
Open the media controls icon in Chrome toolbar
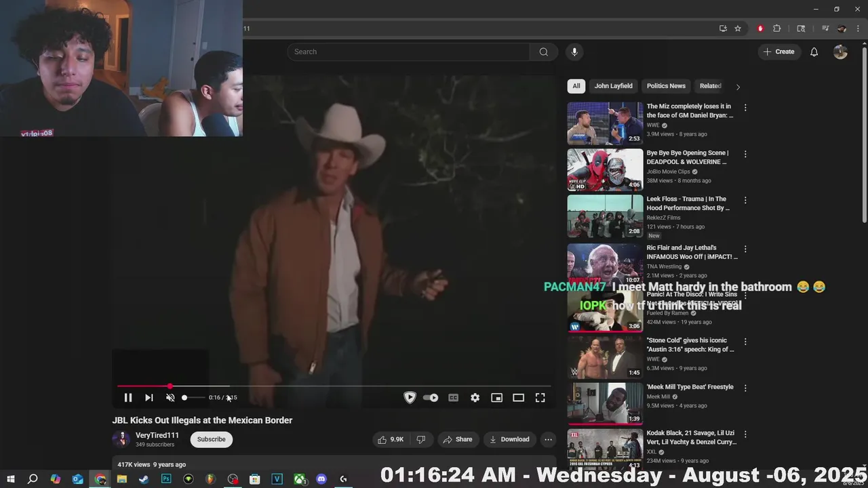point(825,28)
